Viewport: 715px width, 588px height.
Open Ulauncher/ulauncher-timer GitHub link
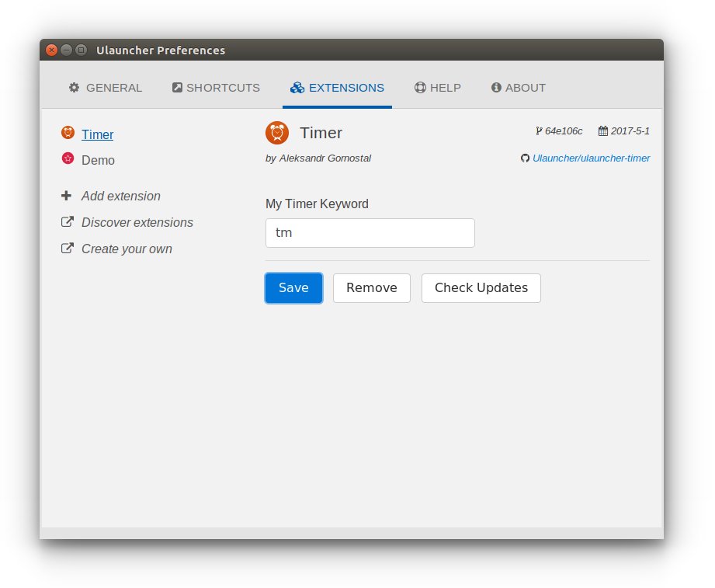click(x=592, y=158)
